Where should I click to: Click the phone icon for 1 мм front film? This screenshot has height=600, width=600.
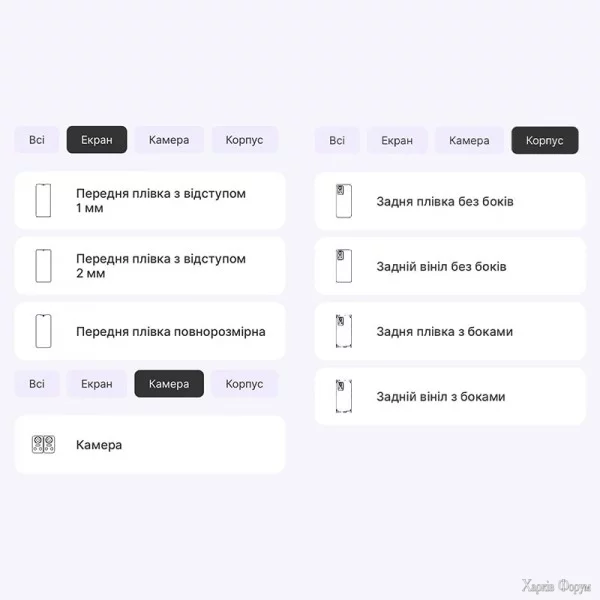point(43,201)
